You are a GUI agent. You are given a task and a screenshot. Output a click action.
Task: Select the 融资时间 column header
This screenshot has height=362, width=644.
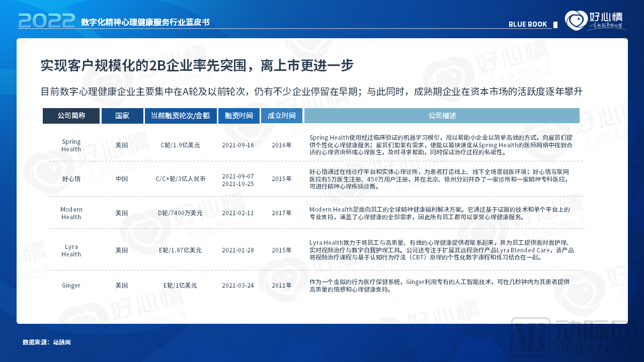[x=239, y=116]
